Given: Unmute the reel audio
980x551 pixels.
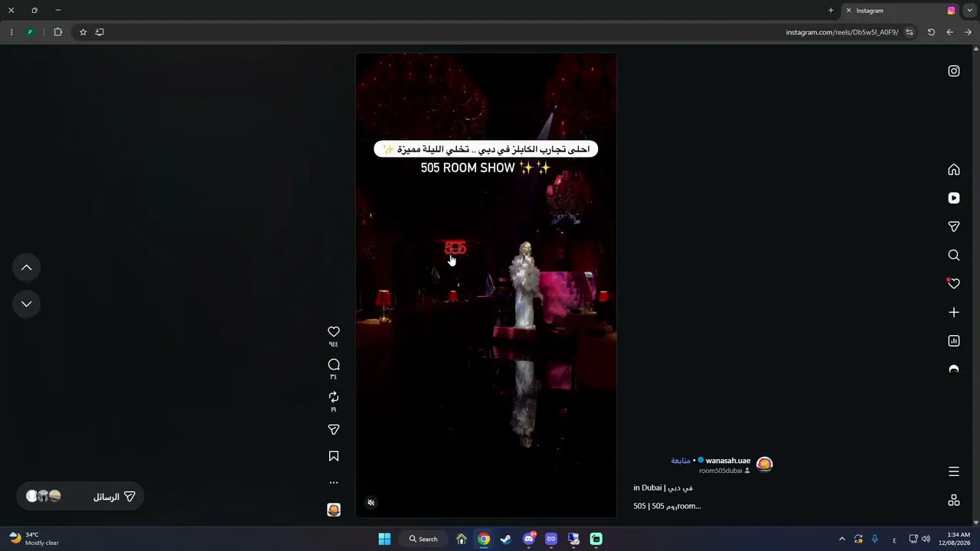Looking at the screenshot, I should [371, 503].
